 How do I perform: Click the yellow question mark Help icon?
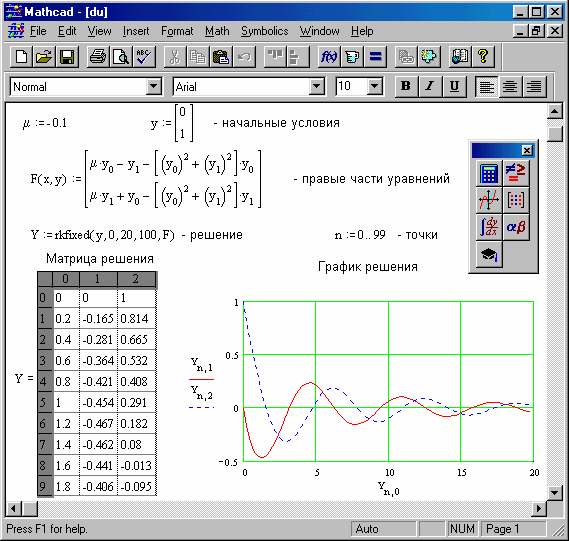(483, 57)
